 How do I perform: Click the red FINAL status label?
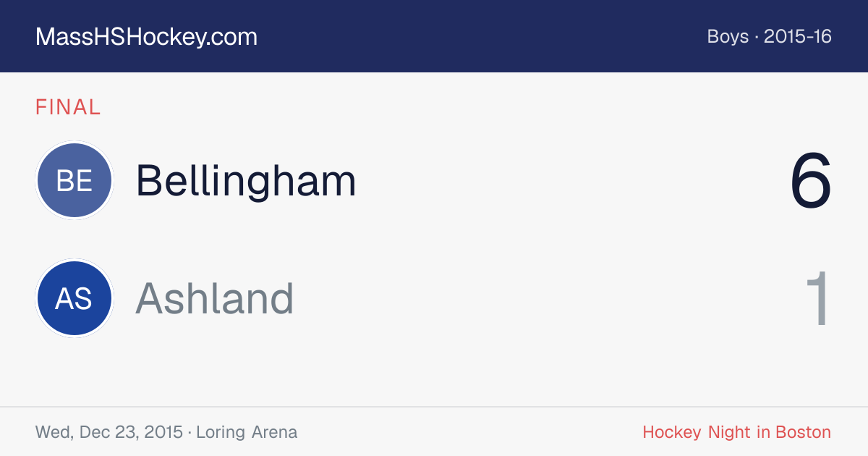click(68, 107)
